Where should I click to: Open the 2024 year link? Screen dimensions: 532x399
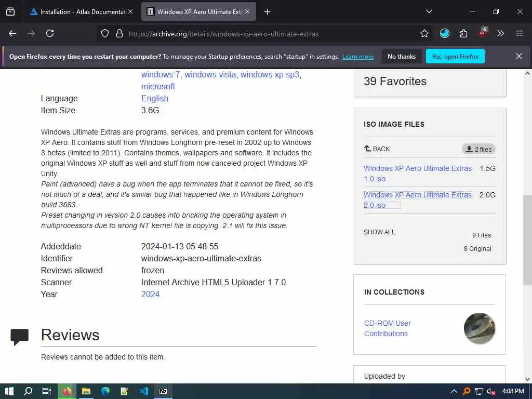(x=150, y=294)
